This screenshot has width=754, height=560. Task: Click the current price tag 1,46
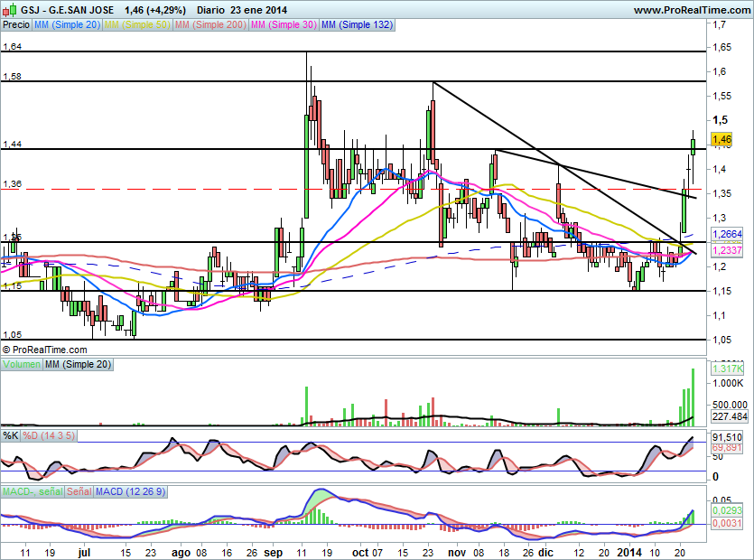click(x=721, y=139)
